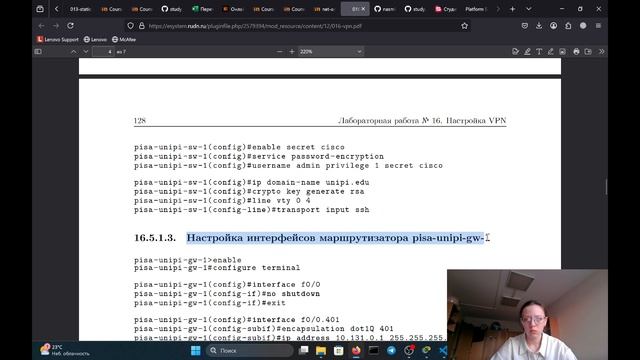Open the 220% zoom level dropdown
The width and height of the screenshot is (640, 360).
click(331, 52)
